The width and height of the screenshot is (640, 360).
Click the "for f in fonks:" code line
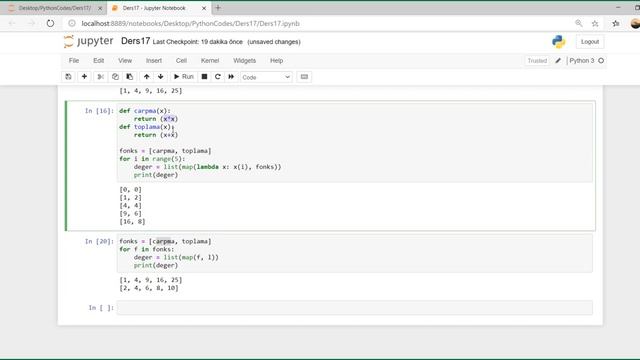(x=147, y=249)
